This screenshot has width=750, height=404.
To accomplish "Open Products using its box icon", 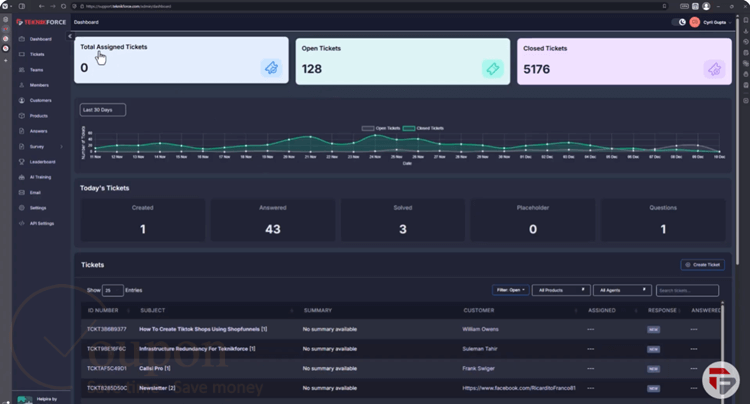I will point(22,116).
